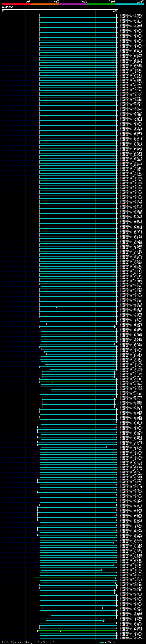The image size is (146, 644).
Task: Select the UniRef100_A4I825 entry
Action: pyautogui.click(x=131, y=374)
